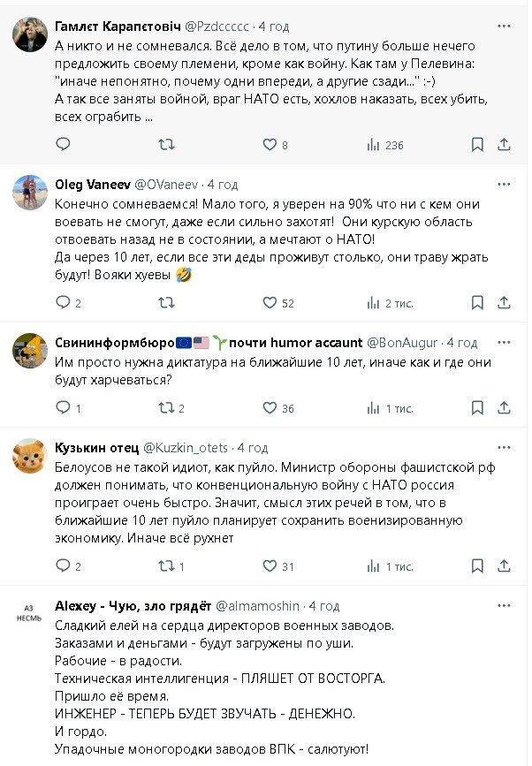Viewport: 532px width, 766px height.
Task: Click Oleg Vaneev's profile avatar
Action: click(29, 192)
